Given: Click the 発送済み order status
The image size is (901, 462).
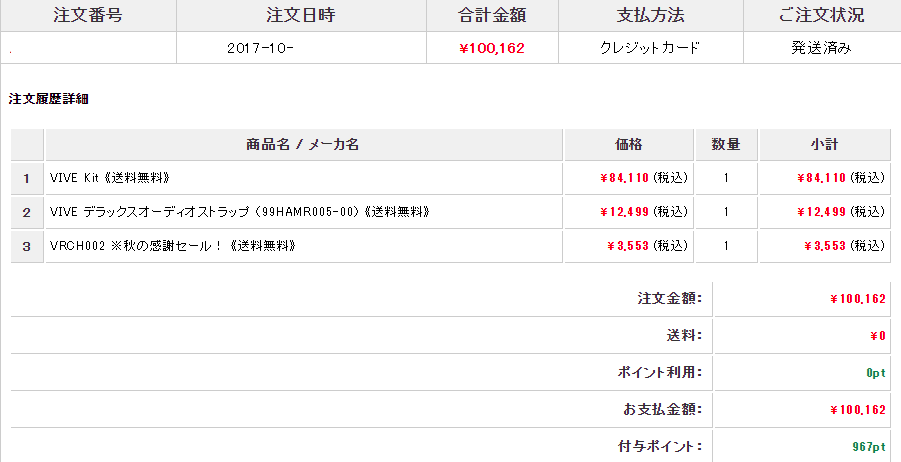Looking at the screenshot, I should click(821, 48).
